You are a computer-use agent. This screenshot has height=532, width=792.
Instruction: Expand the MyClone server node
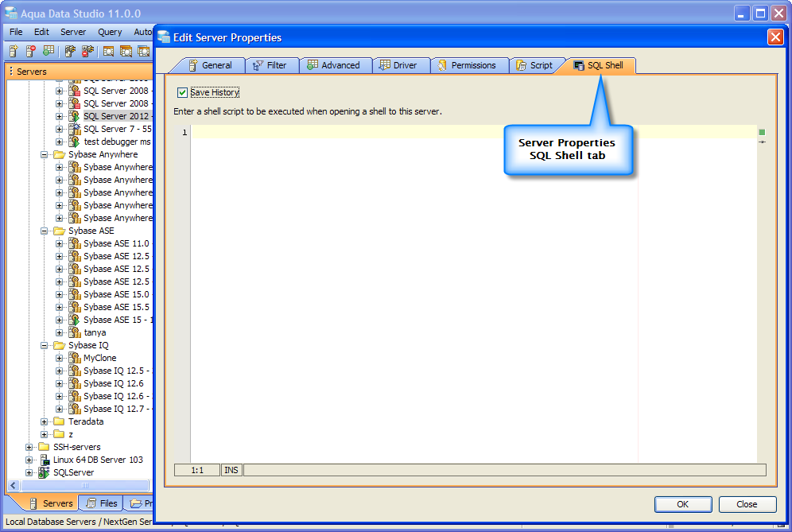point(60,358)
